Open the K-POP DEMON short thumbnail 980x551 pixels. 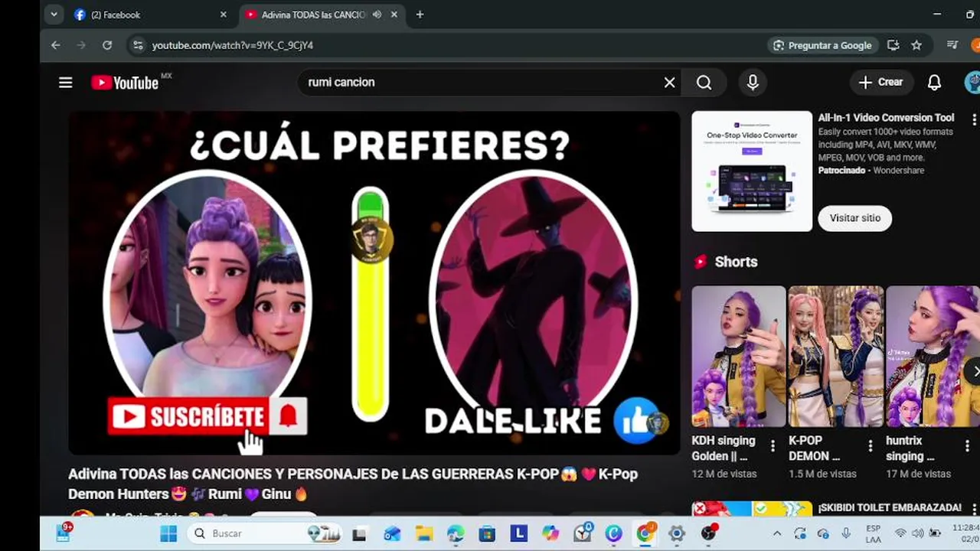[x=836, y=357]
